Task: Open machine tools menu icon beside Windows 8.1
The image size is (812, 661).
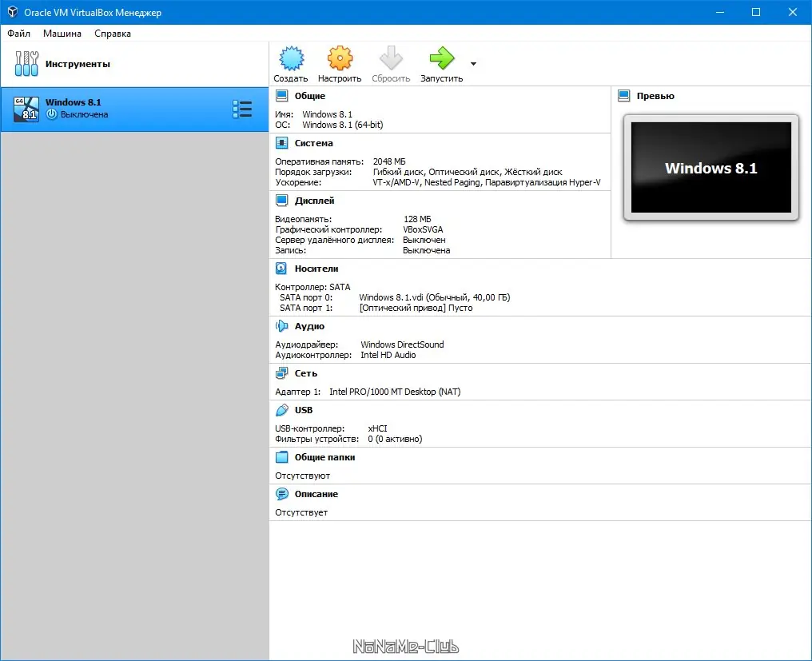Action: coord(242,109)
